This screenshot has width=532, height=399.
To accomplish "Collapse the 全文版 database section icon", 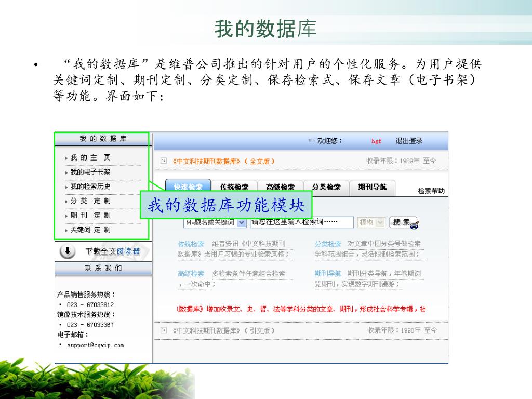I will 164,161.
